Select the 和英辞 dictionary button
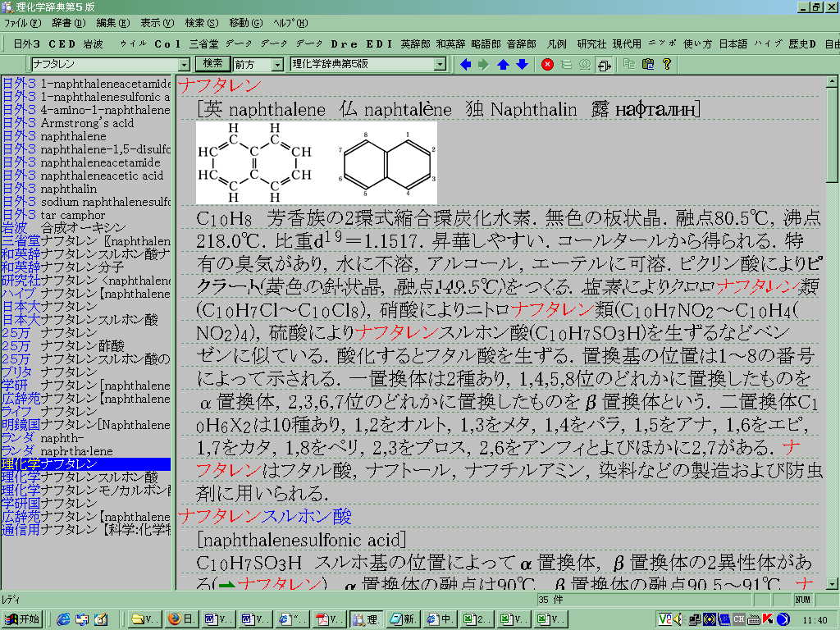The image size is (840, 630). point(450,44)
